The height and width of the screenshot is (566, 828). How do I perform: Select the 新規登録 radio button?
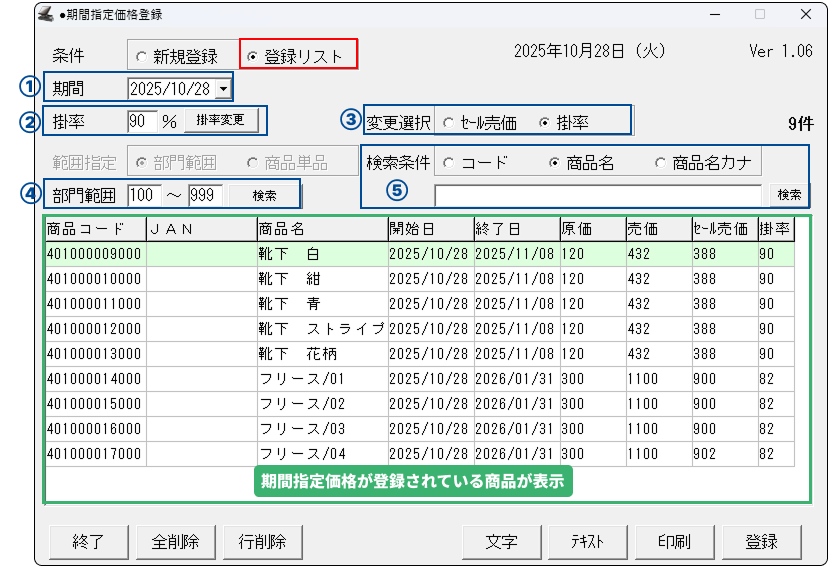[x=141, y=57]
